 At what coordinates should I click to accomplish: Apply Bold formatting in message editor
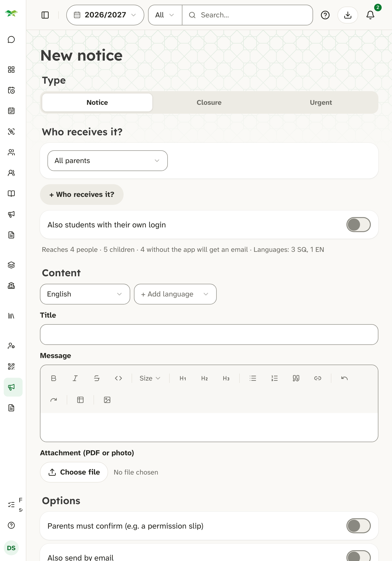coord(54,378)
